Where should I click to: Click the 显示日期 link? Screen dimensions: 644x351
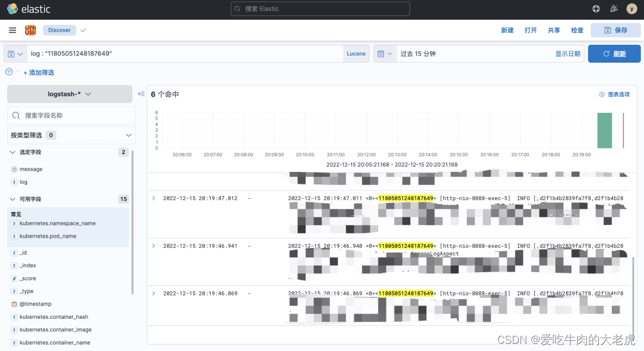pyautogui.click(x=568, y=54)
